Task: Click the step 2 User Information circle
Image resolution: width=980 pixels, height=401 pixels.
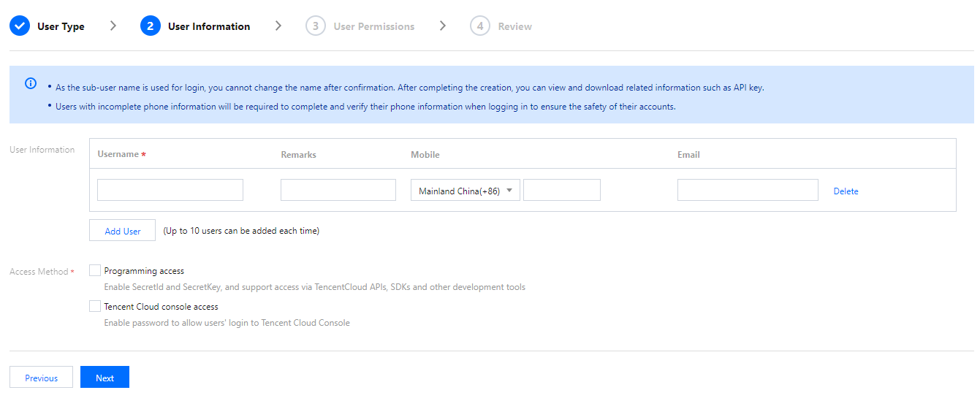Action: coord(150,26)
